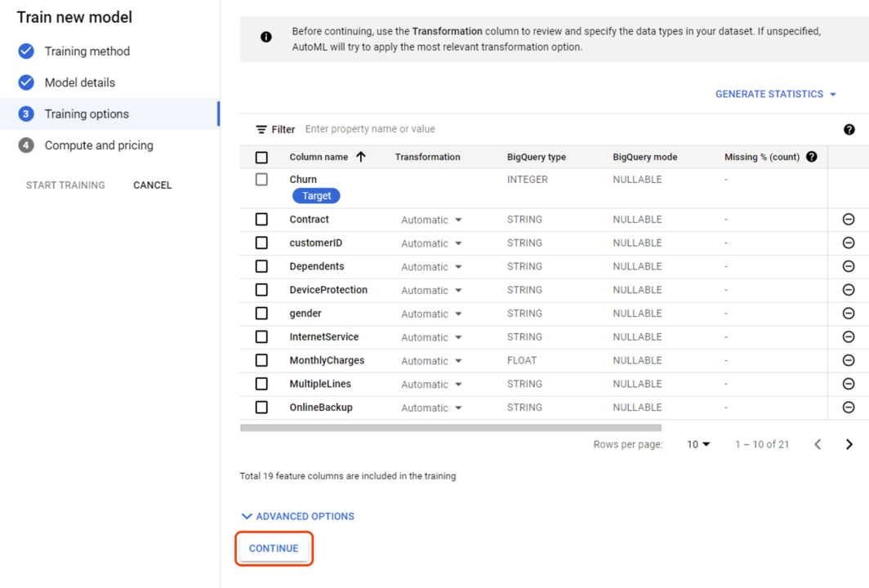
Task: Check the select-all checkbox in the table header
Action: pos(262,157)
